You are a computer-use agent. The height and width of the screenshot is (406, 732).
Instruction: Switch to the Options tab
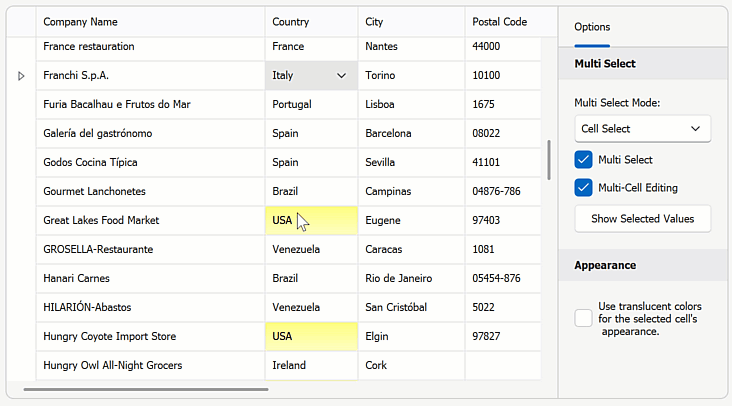(592, 27)
